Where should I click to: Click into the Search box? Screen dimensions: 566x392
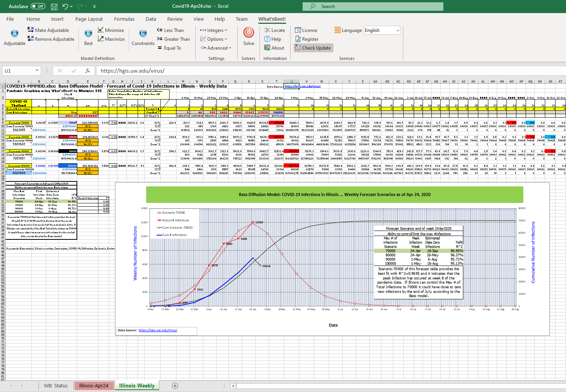(373, 7)
